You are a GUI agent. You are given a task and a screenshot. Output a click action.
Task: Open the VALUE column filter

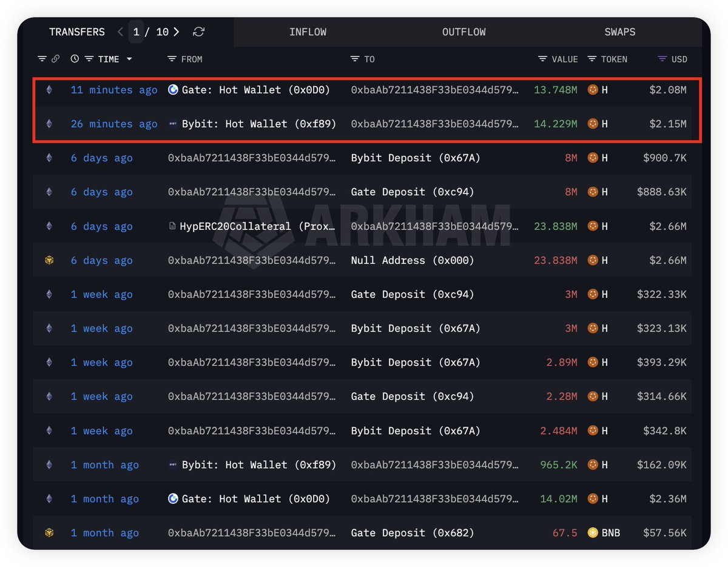pyautogui.click(x=542, y=59)
